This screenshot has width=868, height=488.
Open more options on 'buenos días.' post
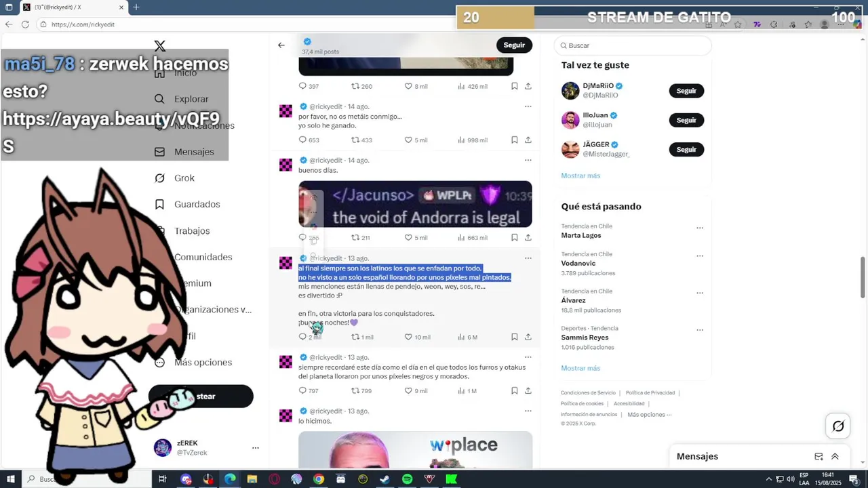[x=528, y=160]
